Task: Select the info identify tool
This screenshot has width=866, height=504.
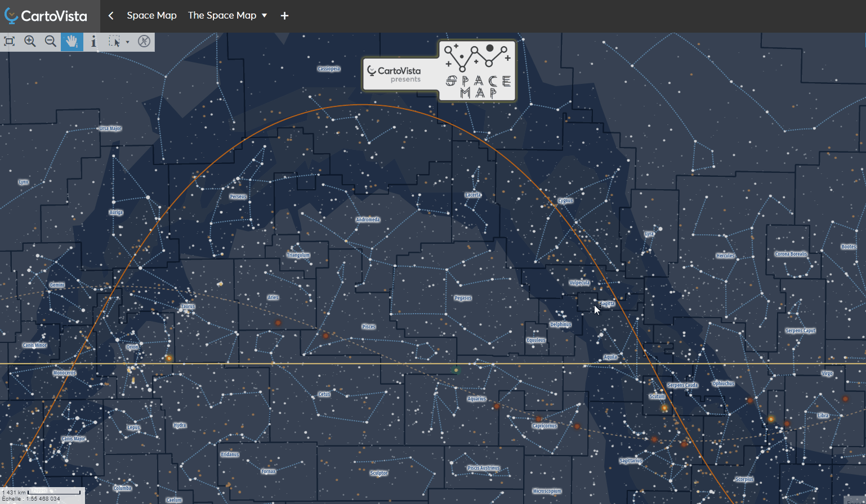Action: coord(93,41)
